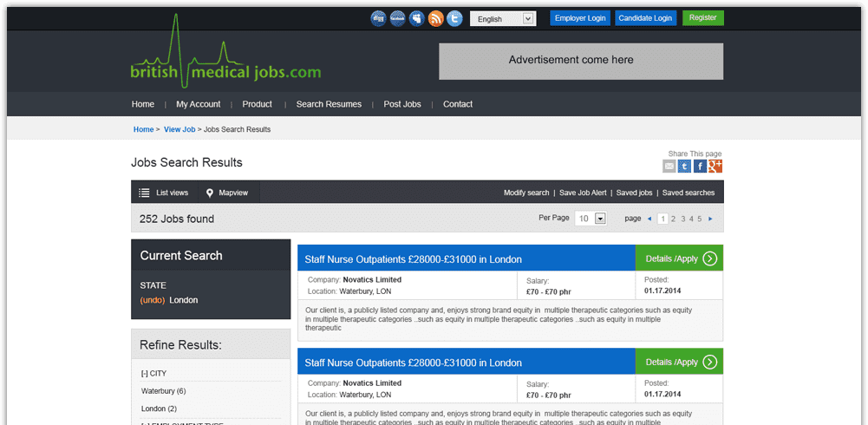Open the Per Page count dropdown
Screen dimensions: 868x425
[591, 219]
